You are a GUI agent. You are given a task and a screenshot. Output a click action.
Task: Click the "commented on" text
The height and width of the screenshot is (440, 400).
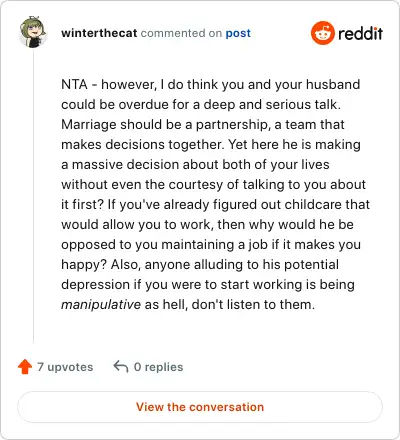(181, 33)
